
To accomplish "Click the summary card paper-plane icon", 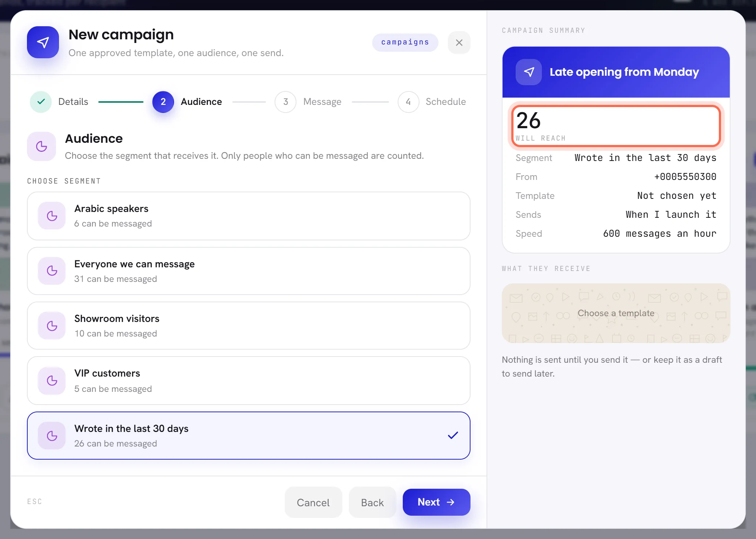I will [529, 72].
